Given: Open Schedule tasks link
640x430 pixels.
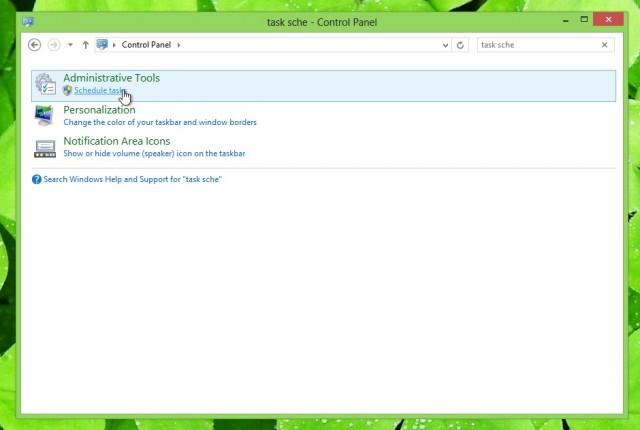Looking at the screenshot, I should 100,91.
